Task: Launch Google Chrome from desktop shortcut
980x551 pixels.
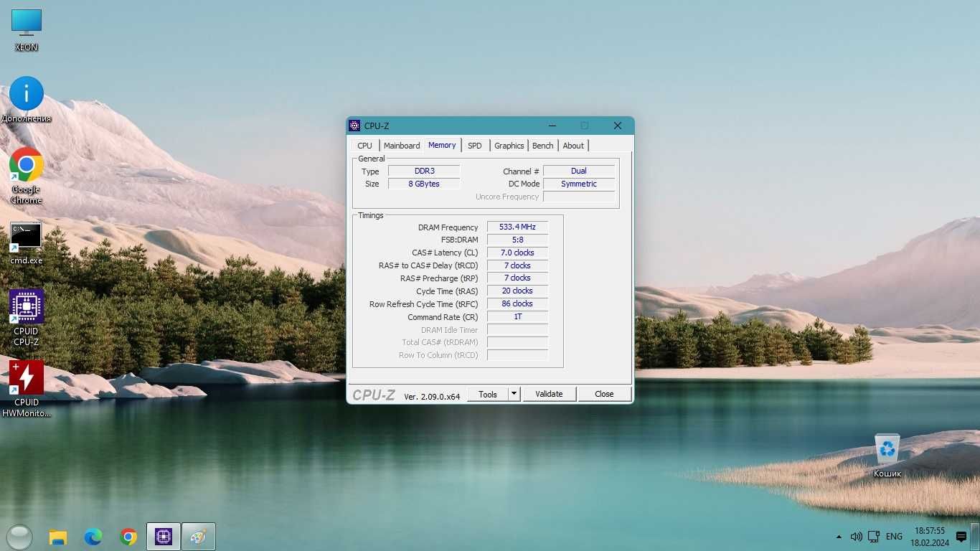Action: [27, 176]
